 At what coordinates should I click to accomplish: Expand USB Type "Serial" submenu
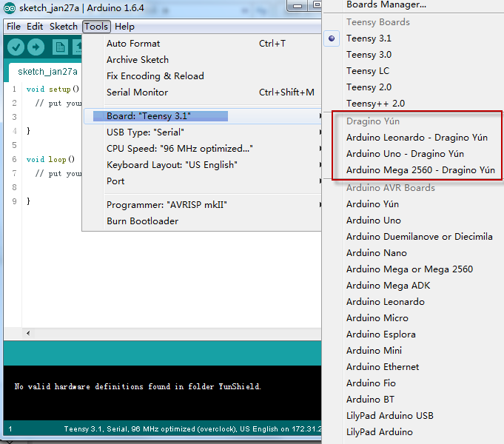click(203, 132)
